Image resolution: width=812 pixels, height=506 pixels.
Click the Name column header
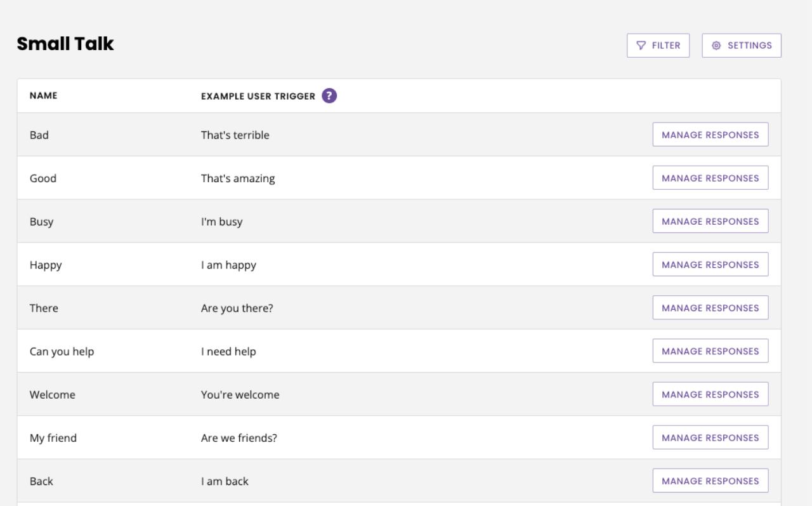[43, 96]
